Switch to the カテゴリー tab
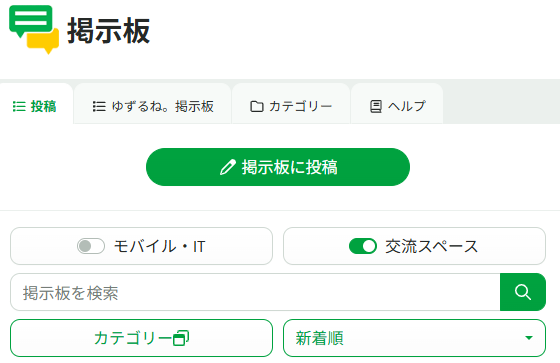The width and height of the screenshot is (560, 363). coord(291,104)
